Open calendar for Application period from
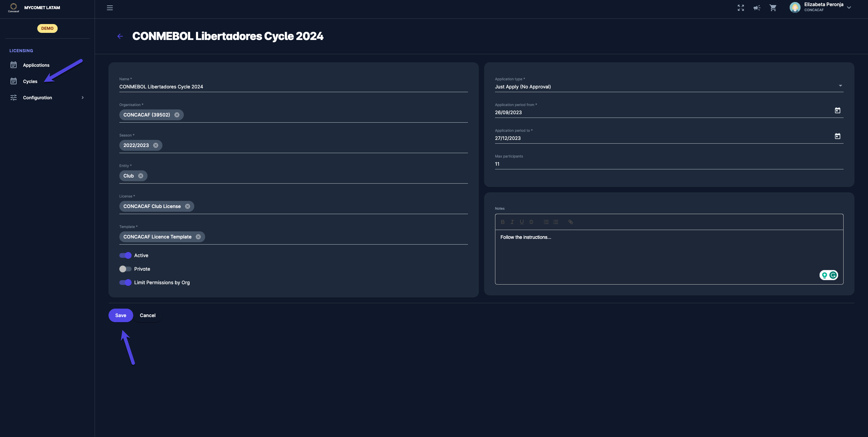Screen dimensions: 868x437 pyautogui.click(x=837, y=110)
